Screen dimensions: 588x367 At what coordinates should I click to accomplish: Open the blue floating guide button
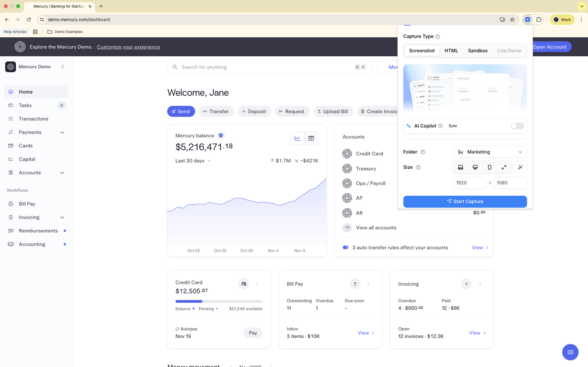point(570,352)
